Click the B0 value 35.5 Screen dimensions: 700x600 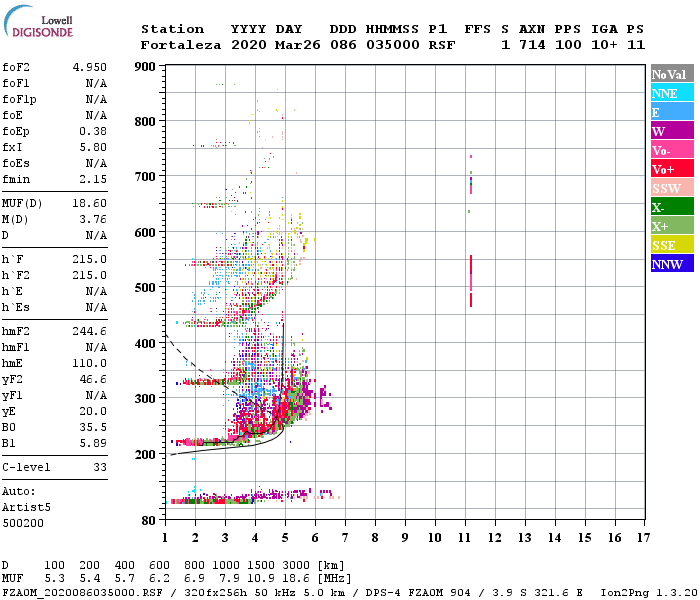(x=93, y=428)
